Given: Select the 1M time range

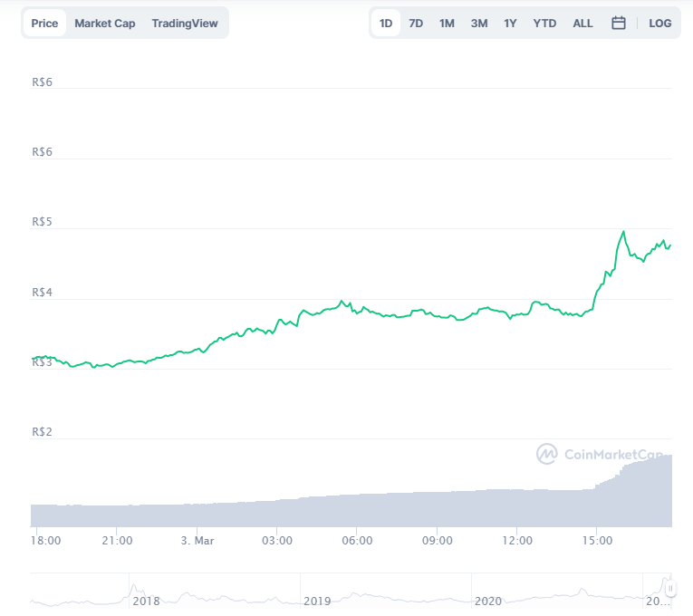Looking at the screenshot, I should 447,23.
